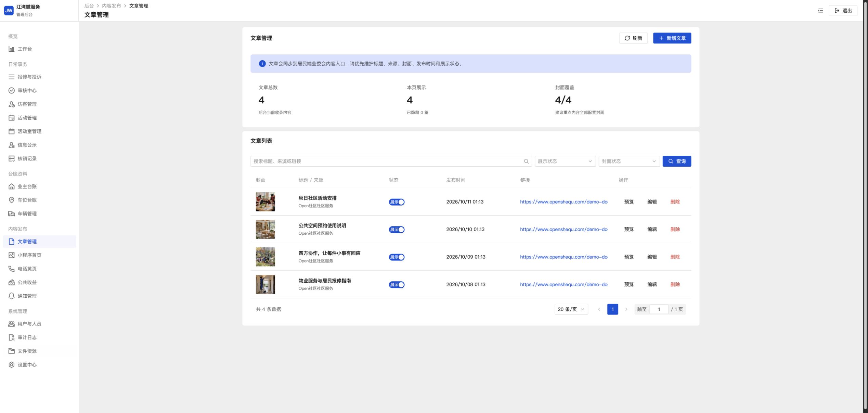Viewport: 868px width, 413px height.
Task: Open the 封面状态 filter dropdown
Action: [x=629, y=161]
